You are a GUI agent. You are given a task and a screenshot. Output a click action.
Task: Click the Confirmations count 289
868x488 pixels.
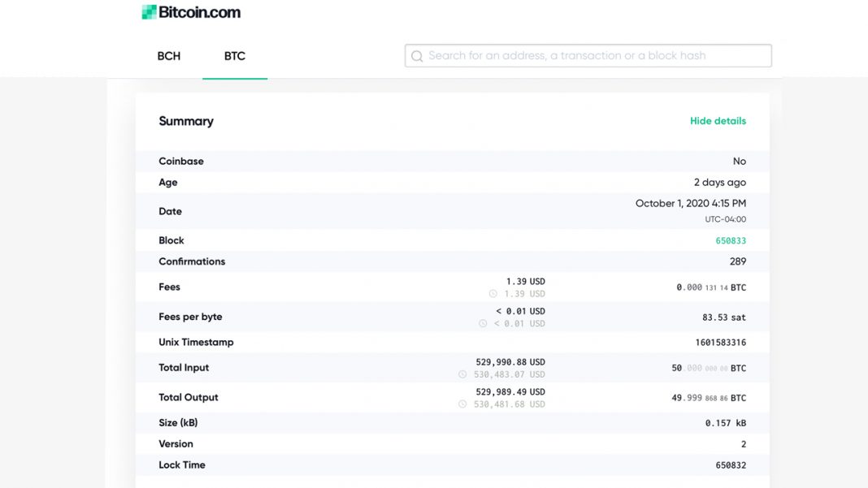(x=737, y=261)
